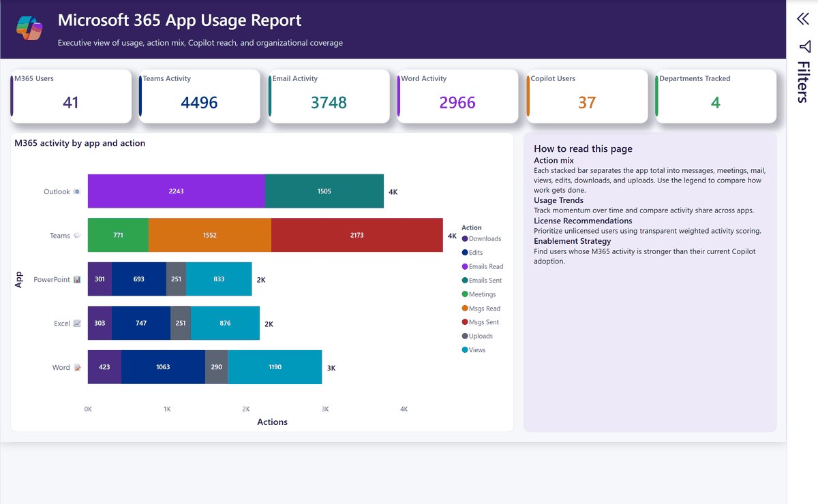Click the Msgs Read legend entry

pos(481,309)
